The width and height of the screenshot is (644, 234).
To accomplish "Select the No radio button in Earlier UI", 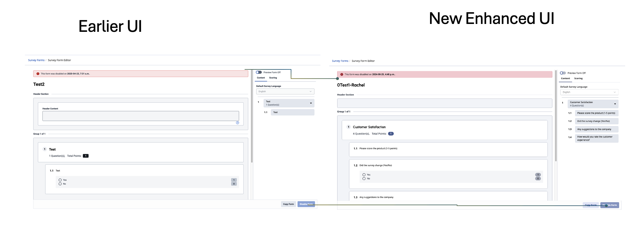I will pos(60,184).
